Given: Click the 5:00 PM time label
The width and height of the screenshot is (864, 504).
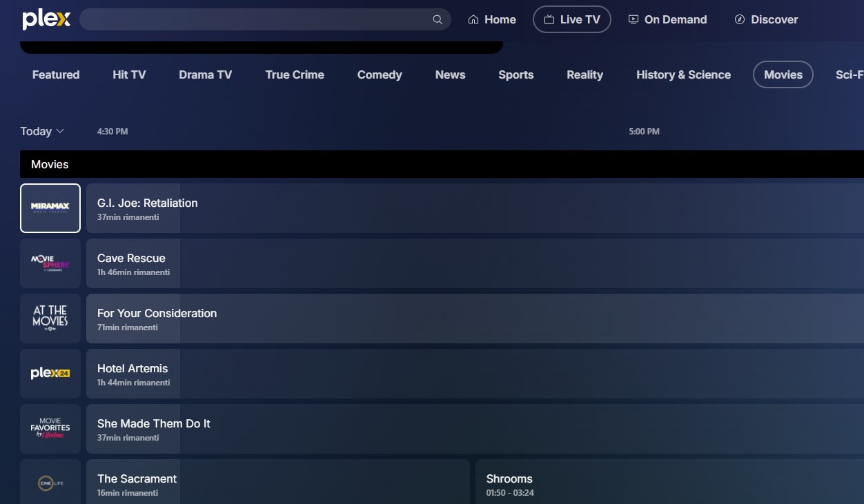Looking at the screenshot, I should coord(644,131).
